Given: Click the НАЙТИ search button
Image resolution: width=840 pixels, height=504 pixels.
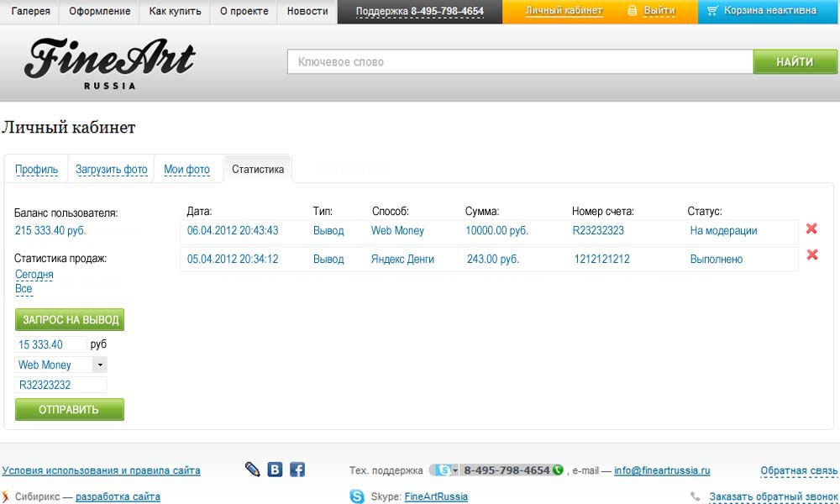Looking at the screenshot, I should click(795, 62).
